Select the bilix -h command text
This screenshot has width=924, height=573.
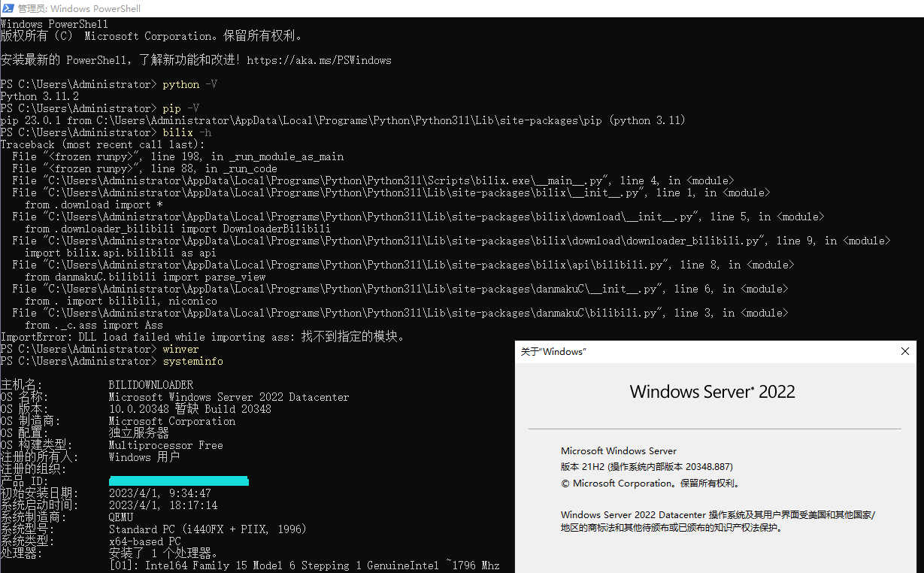click(x=186, y=132)
